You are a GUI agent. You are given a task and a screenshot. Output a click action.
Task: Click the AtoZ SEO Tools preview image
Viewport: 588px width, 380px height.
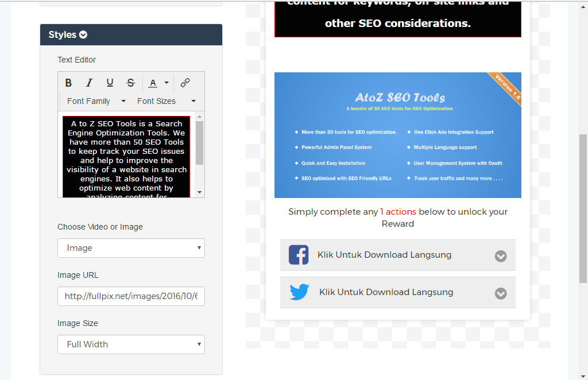(398, 135)
